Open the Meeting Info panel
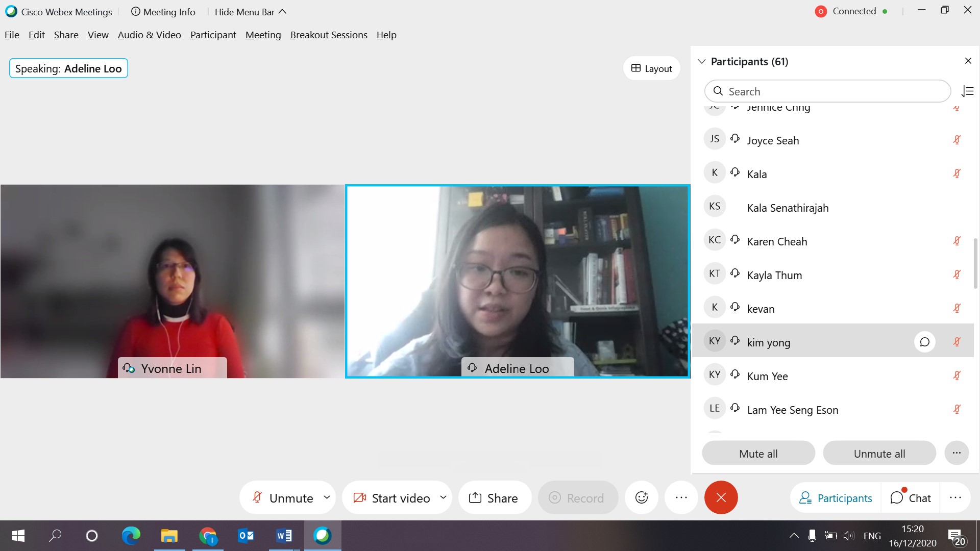Image resolution: width=980 pixels, height=551 pixels. [x=163, y=12]
